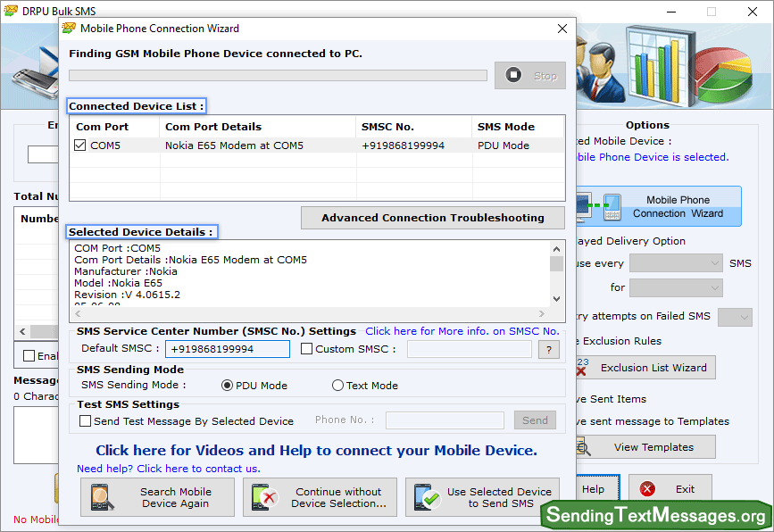Click the DRPU Bulk SMS title bar app icon
Viewport: 774px width, 532px height.
[11, 11]
